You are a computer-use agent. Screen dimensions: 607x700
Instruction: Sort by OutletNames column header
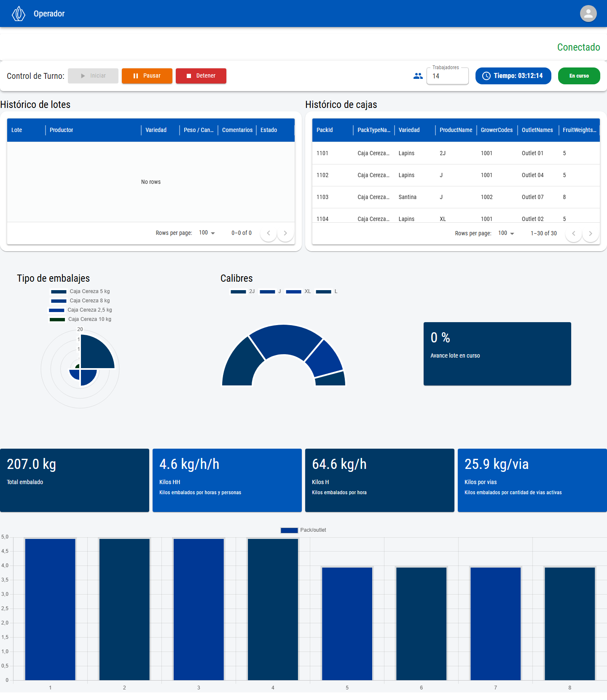(x=538, y=130)
